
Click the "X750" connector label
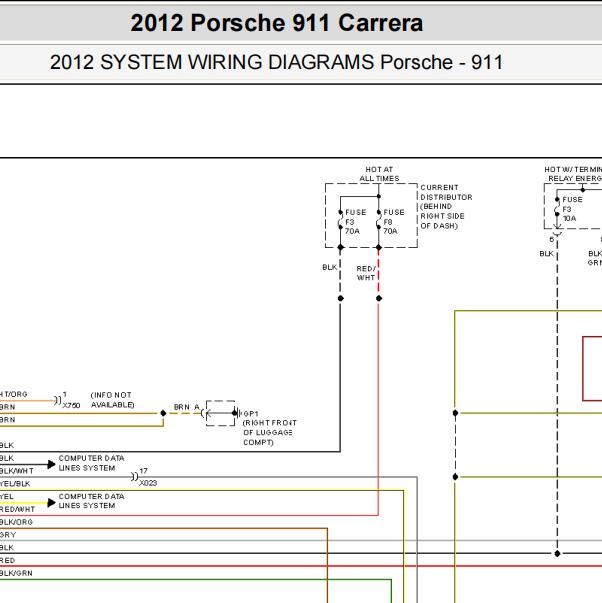(x=71, y=405)
